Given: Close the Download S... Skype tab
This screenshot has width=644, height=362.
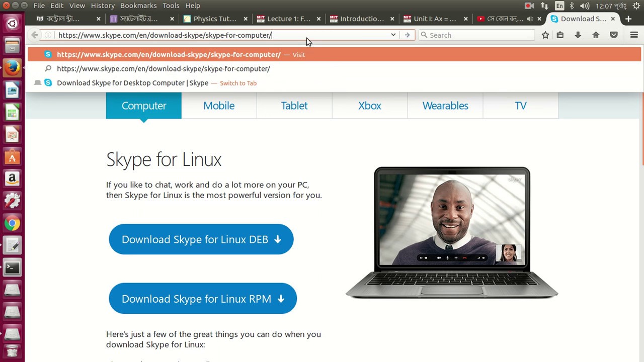Looking at the screenshot, I should [613, 19].
